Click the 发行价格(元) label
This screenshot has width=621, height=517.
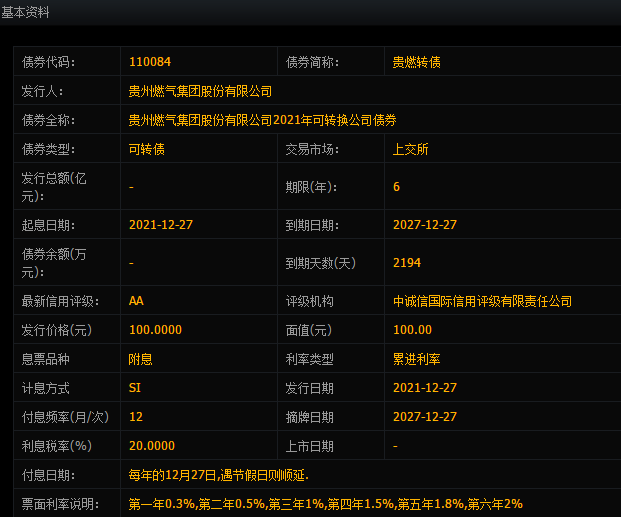[57, 330]
